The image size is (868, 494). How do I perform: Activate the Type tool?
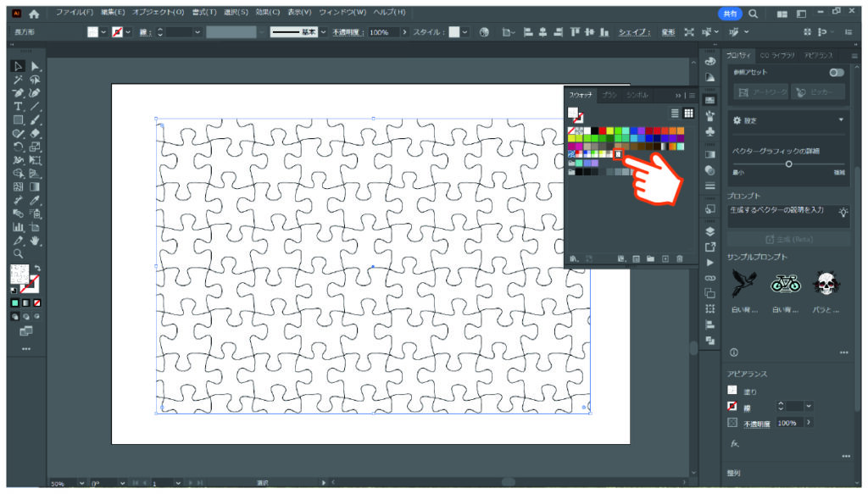click(18, 106)
